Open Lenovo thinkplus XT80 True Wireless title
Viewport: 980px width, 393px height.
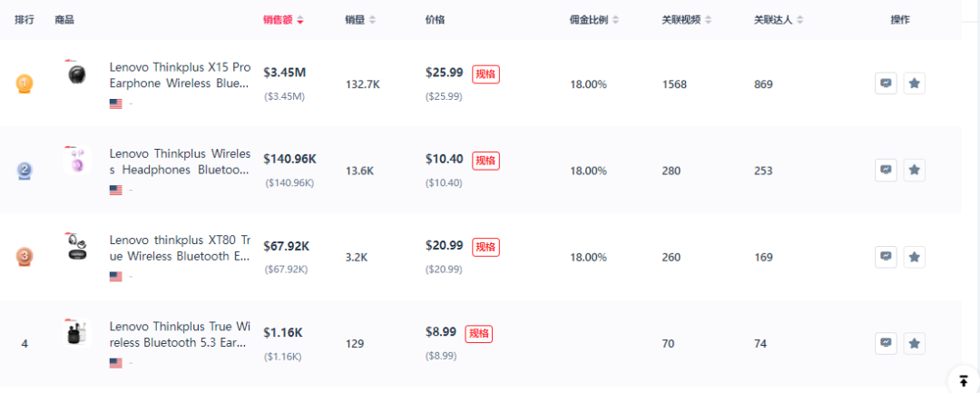[180, 248]
